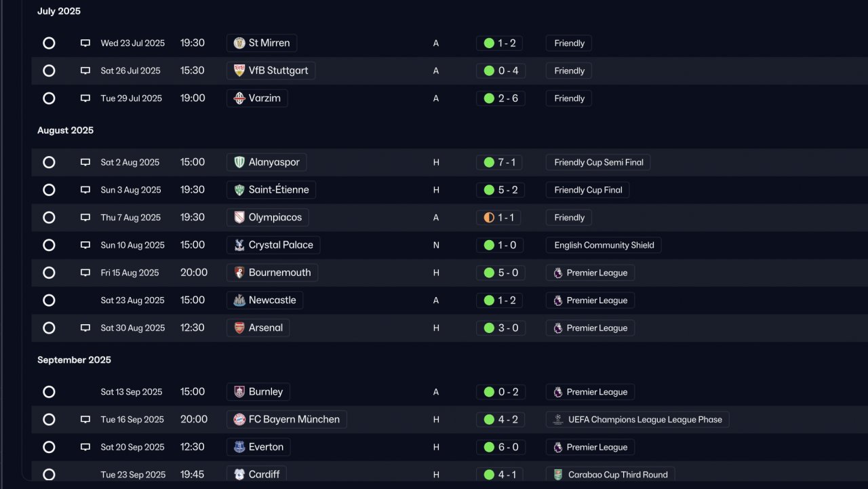Select the radio circle for the Newcastle fixture
The height and width of the screenshot is (489, 868).
pyautogui.click(x=49, y=300)
